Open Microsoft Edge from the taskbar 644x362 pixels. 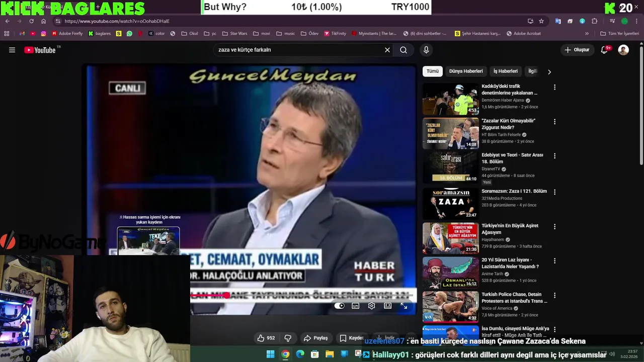point(300,354)
